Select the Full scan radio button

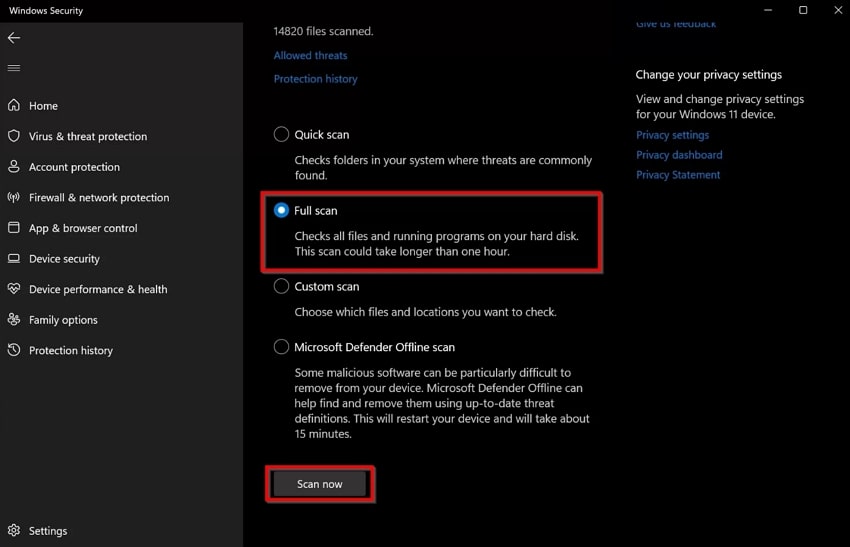282,210
